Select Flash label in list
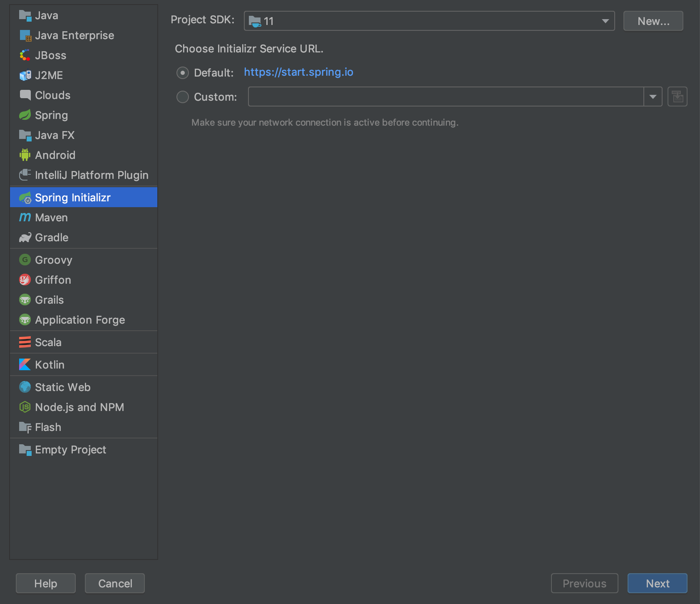The height and width of the screenshot is (604, 700). 48,427
